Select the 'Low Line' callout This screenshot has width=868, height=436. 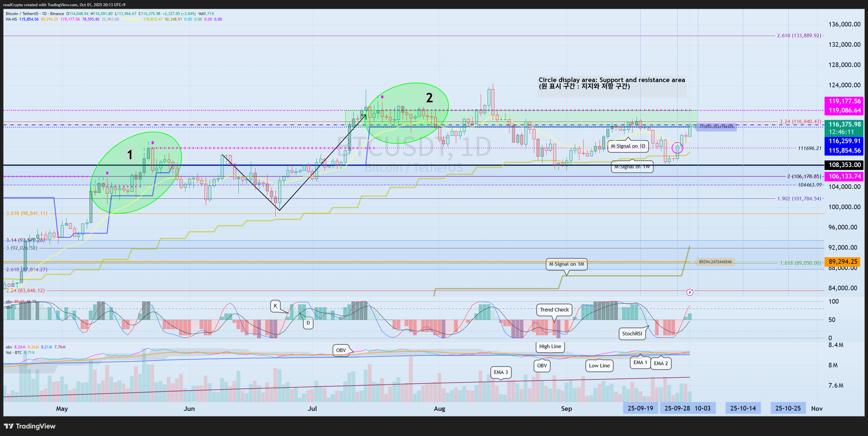click(599, 365)
